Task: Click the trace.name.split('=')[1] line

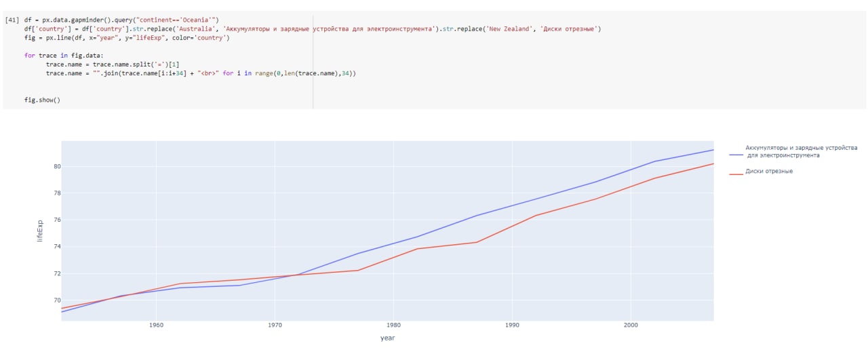Action: pos(113,64)
